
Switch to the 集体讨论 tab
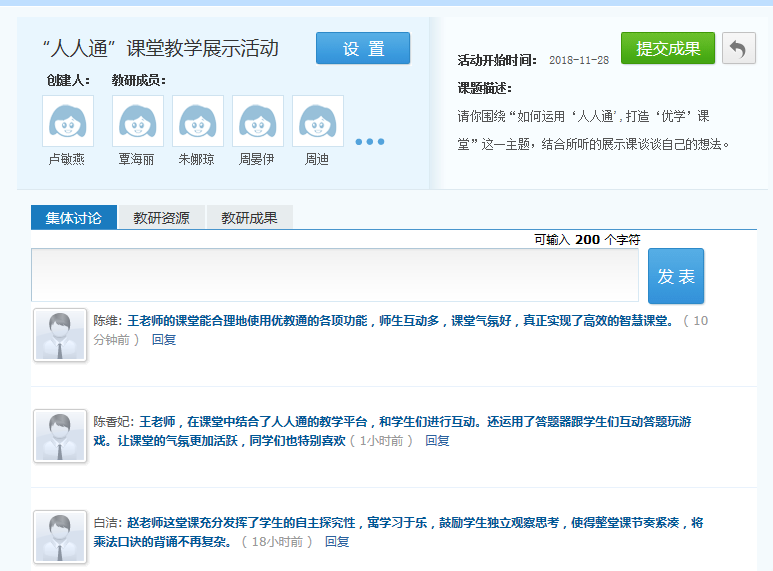tap(73, 218)
